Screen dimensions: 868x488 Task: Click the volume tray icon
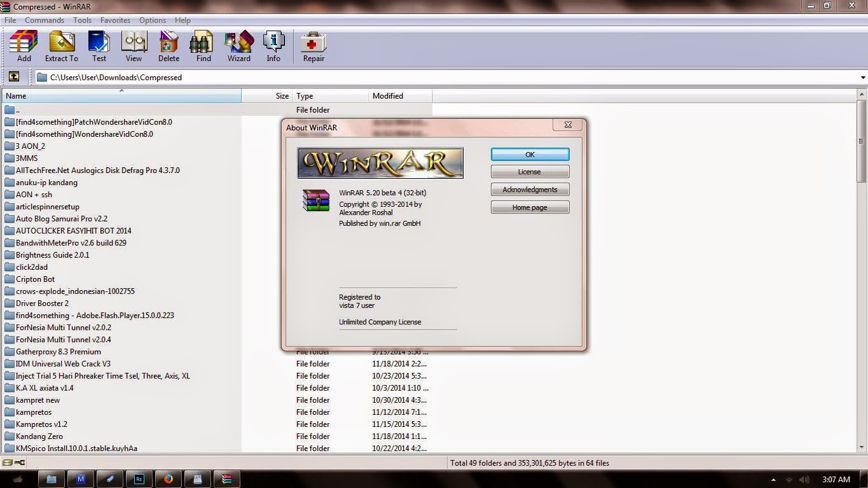(x=804, y=480)
